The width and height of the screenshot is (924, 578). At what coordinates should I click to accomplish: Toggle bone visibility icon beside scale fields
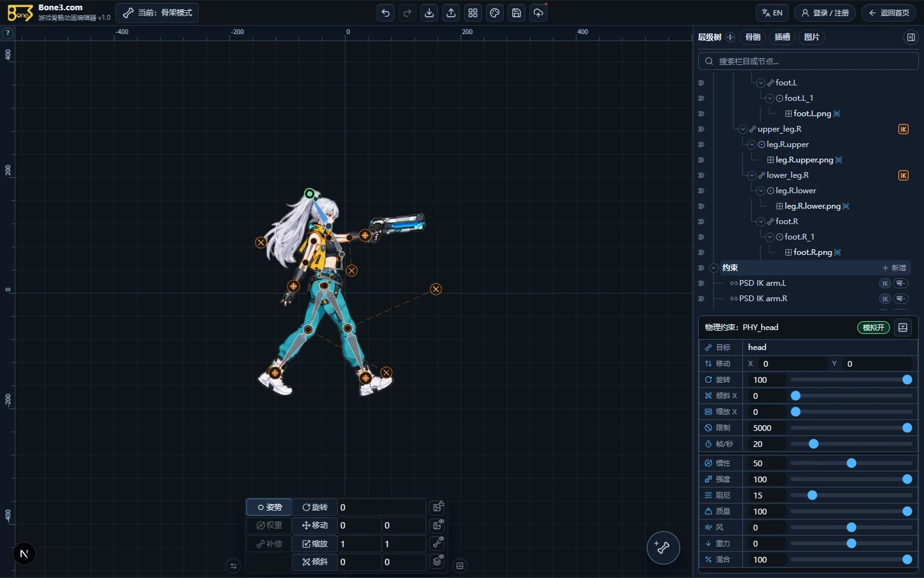(438, 543)
